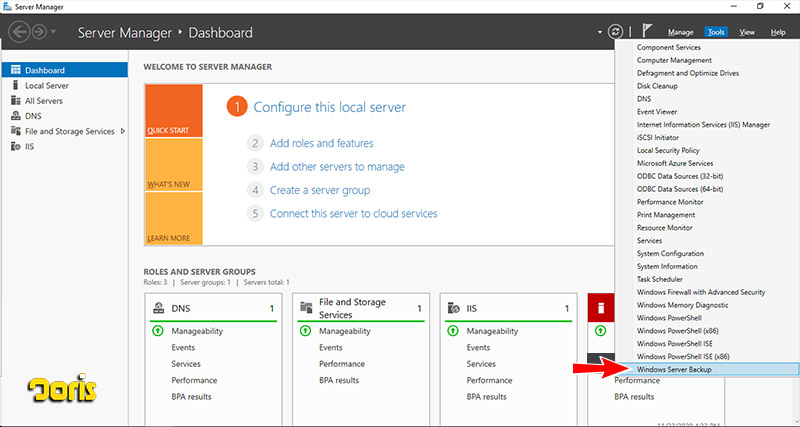Open dropdown arrow left of refresh icon
The width and height of the screenshot is (800, 427).
pyautogui.click(x=600, y=33)
